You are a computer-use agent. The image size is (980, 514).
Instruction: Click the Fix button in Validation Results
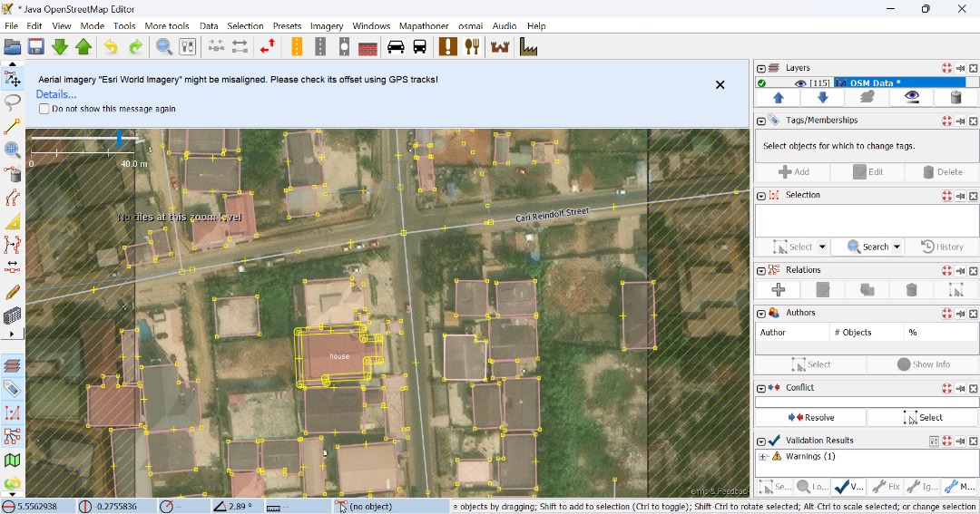(887, 487)
